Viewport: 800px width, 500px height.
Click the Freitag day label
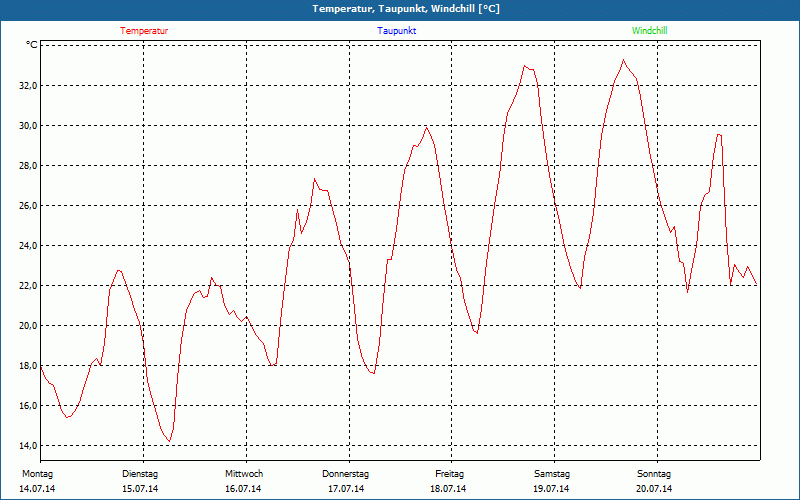(449, 474)
